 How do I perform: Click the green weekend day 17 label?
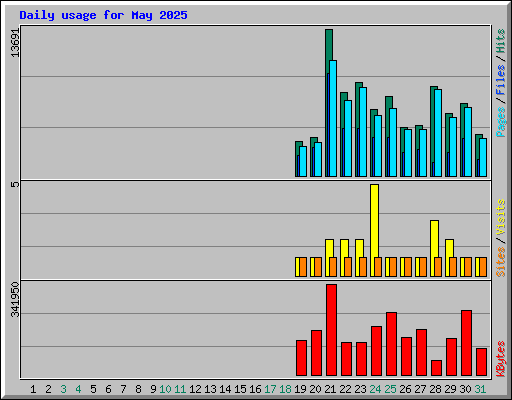coord(270,389)
